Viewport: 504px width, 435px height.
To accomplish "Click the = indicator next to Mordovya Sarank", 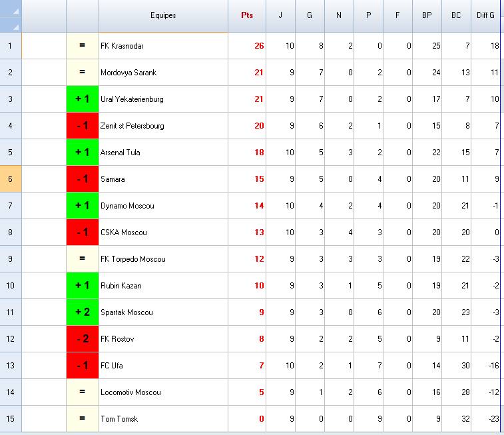I will (83, 73).
